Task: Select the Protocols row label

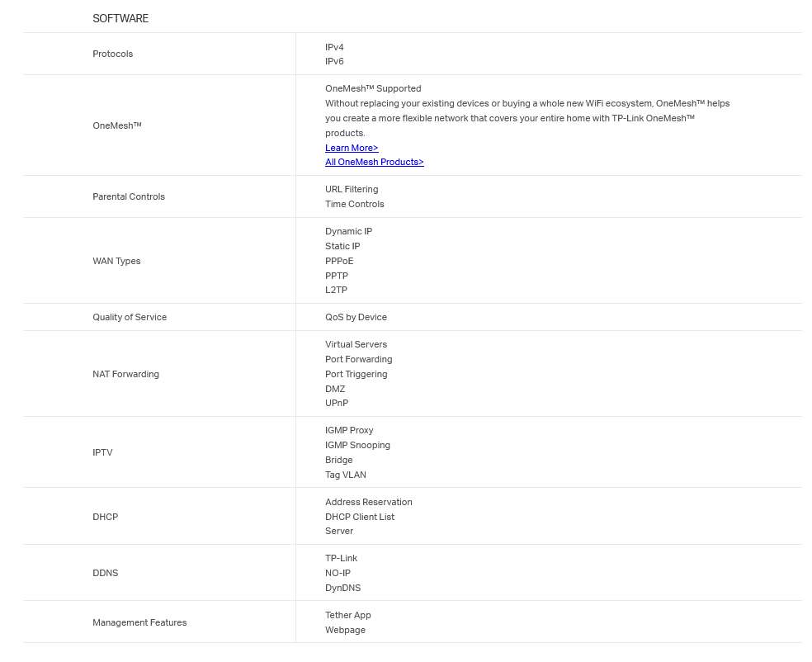Action: click(113, 54)
